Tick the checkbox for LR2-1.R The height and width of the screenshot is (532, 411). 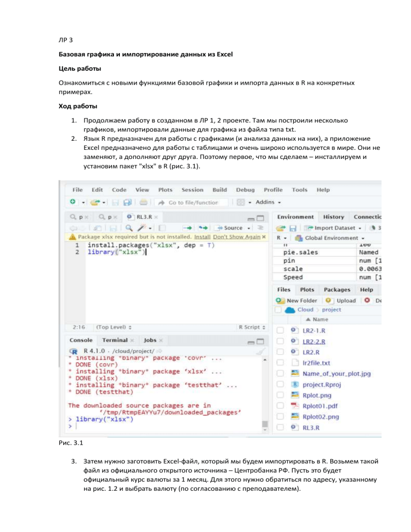pos(280,330)
